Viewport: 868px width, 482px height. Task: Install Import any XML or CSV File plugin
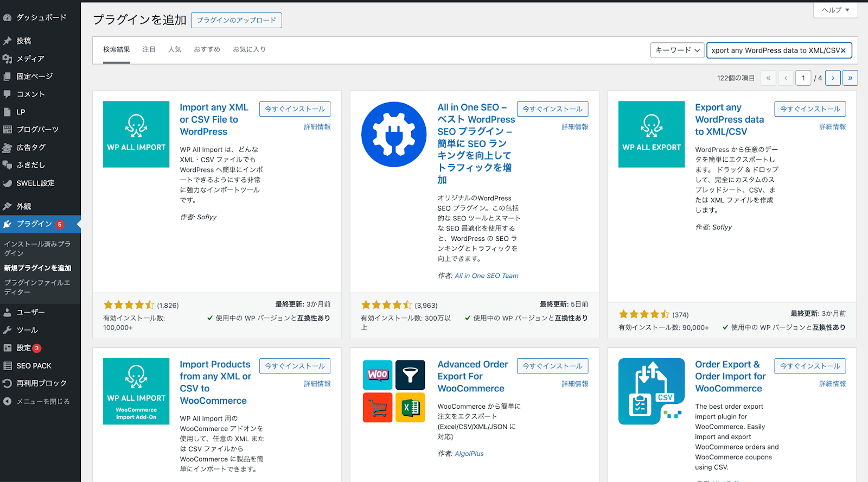click(x=295, y=109)
